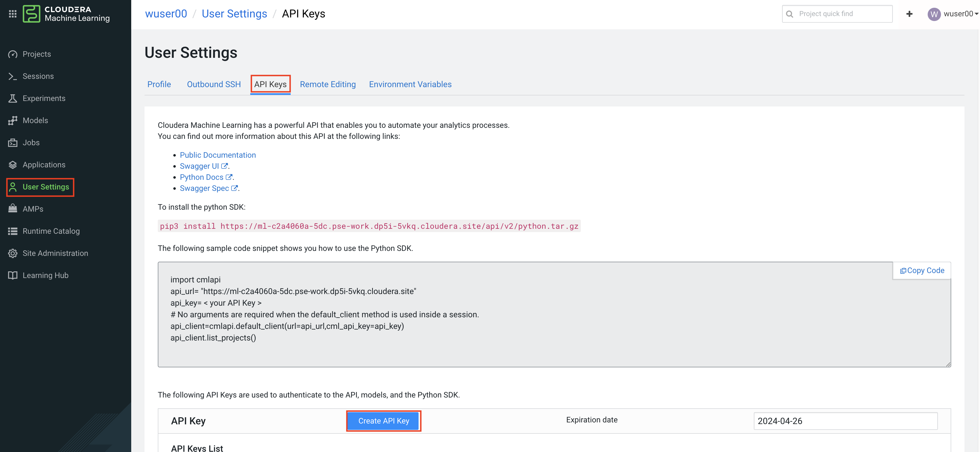The width and height of the screenshot is (980, 452).
Task: Click the plus icon in top bar
Action: click(x=909, y=14)
